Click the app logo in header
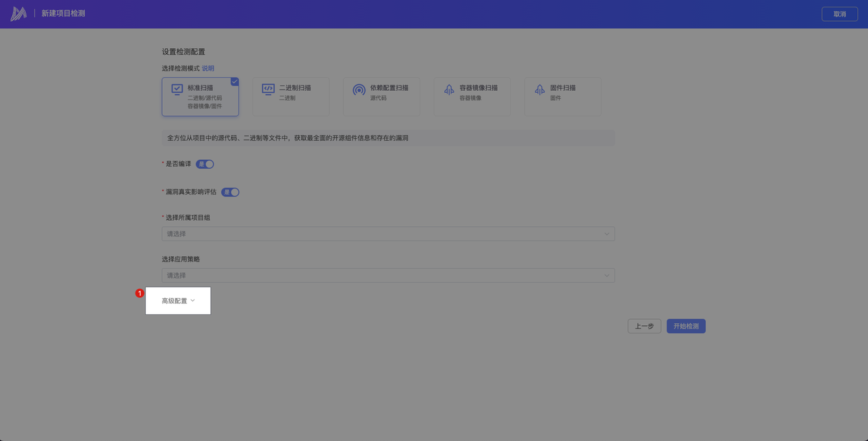The height and width of the screenshot is (441, 868). (x=18, y=14)
